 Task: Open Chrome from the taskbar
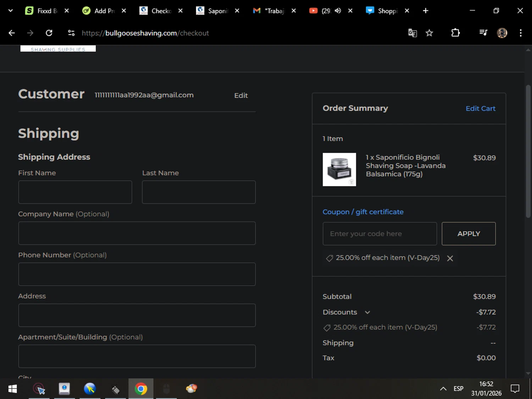tap(141, 389)
